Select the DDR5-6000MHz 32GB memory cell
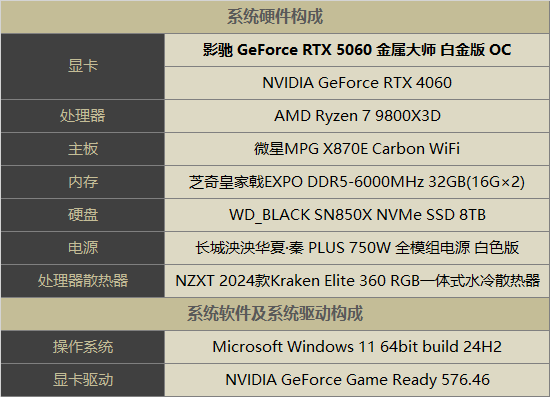The height and width of the screenshot is (397, 550). pos(357,182)
